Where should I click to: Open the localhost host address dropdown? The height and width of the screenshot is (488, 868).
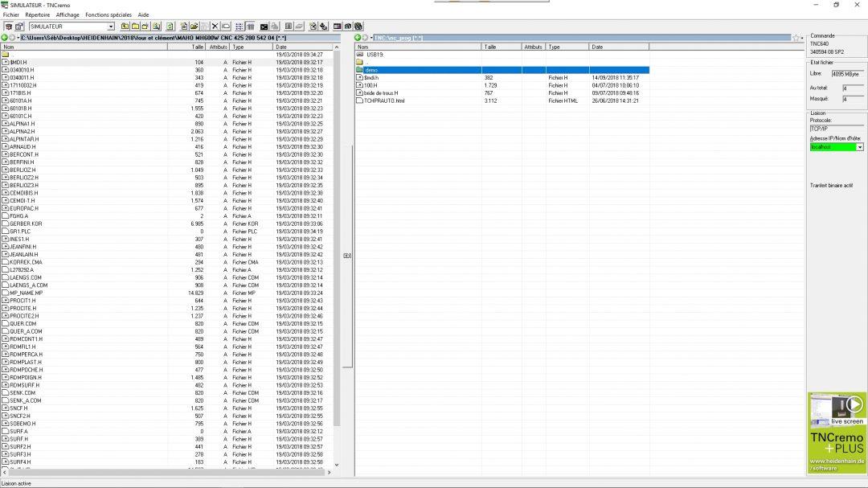point(860,147)
